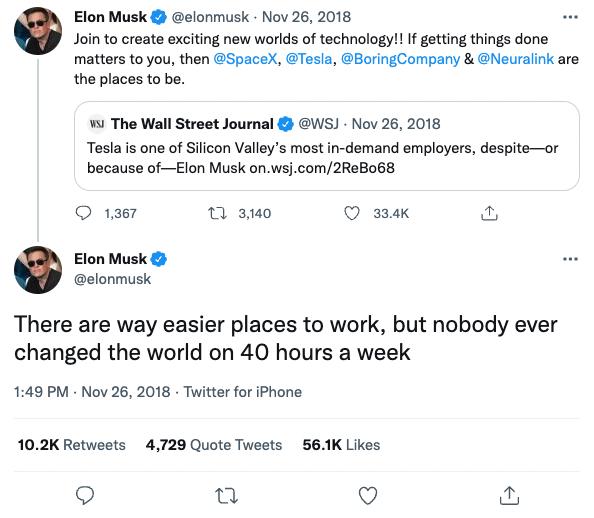594x518 pixels.
Task: Open the @elonmusk handle under second tweet name
Action: click(113, 279)
